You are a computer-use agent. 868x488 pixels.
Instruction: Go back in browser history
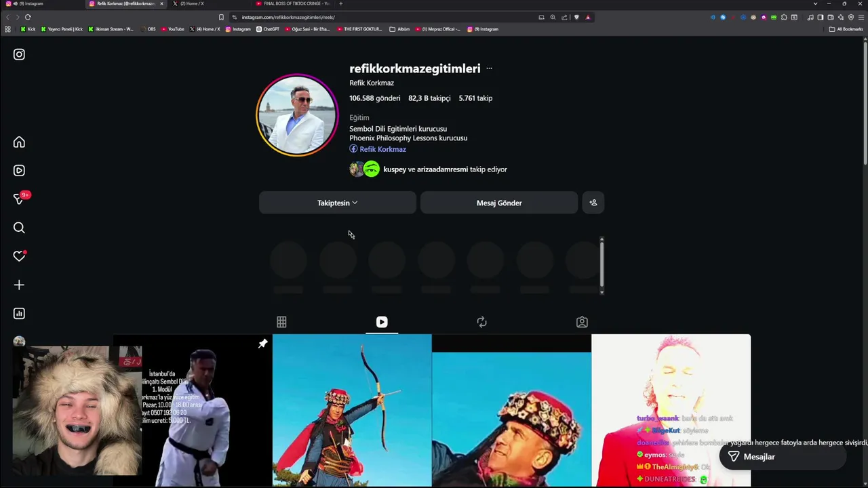8,17
